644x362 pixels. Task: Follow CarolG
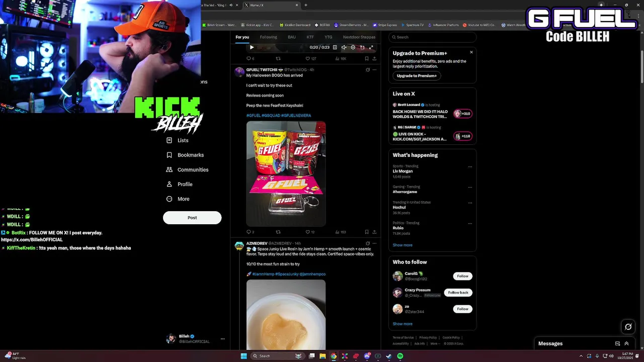click(463, 276)
